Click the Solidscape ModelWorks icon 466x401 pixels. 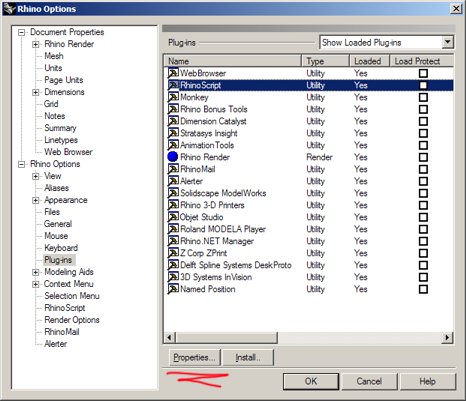pos(173,193)
